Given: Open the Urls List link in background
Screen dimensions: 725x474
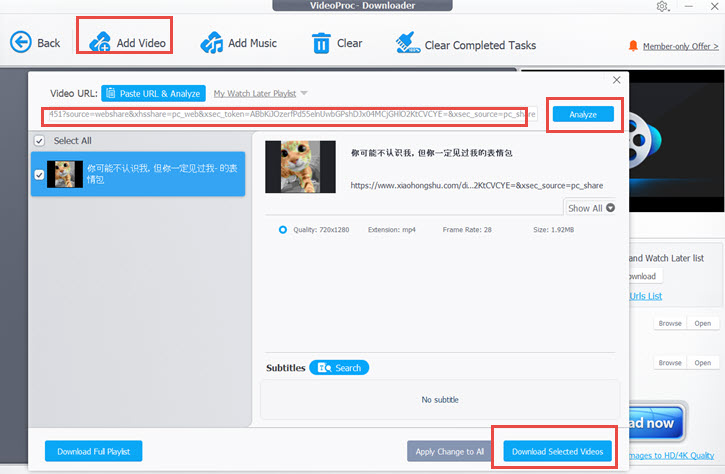Looking at the screenshot, I should pyautogui.click(x=645, y=296).
